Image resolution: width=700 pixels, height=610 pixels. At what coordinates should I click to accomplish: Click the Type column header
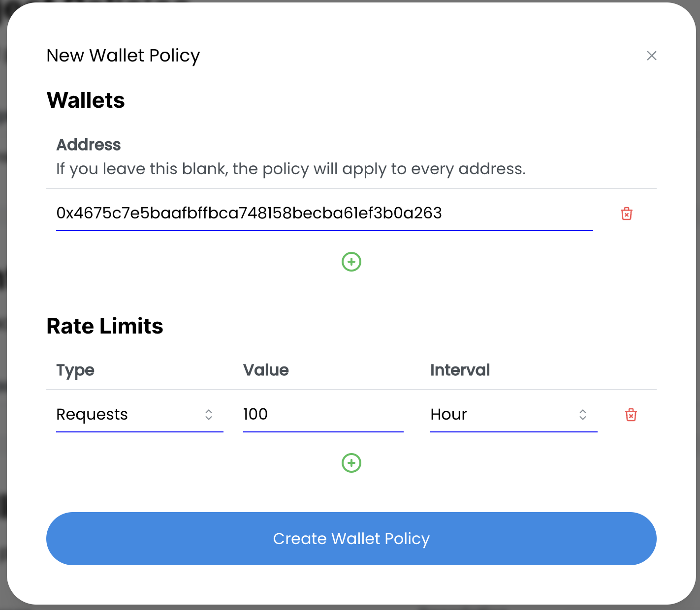tap(75, 370)
